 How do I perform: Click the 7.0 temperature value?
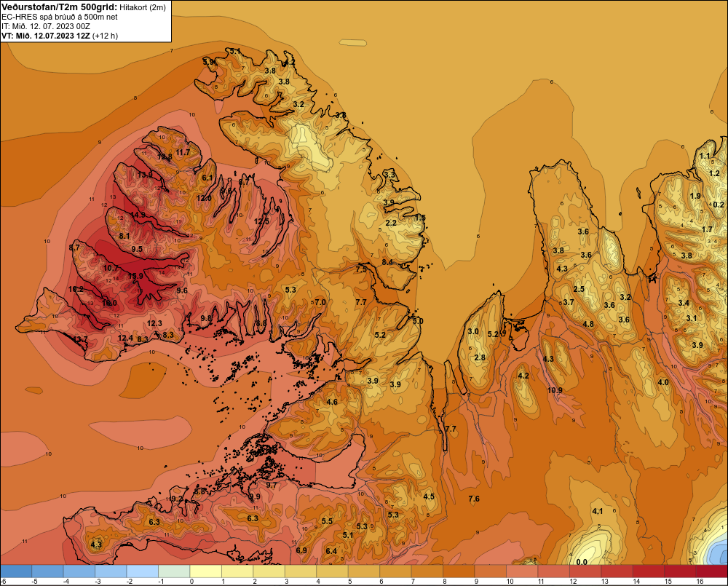click(x=320, y=302)
